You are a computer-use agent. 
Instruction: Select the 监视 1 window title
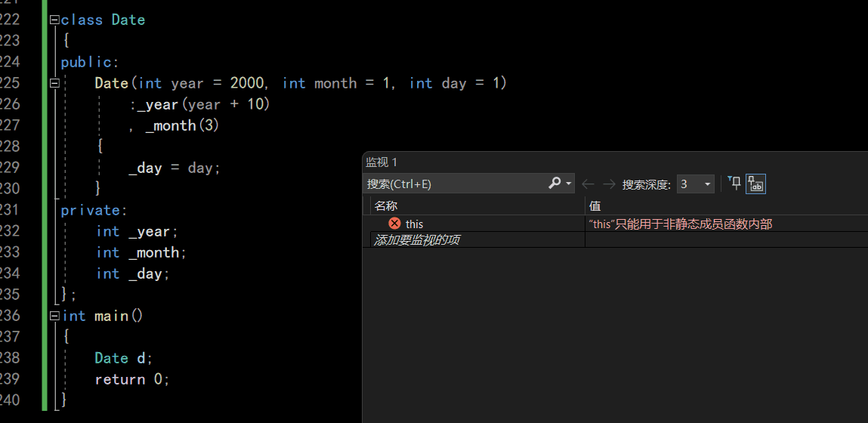381,162
